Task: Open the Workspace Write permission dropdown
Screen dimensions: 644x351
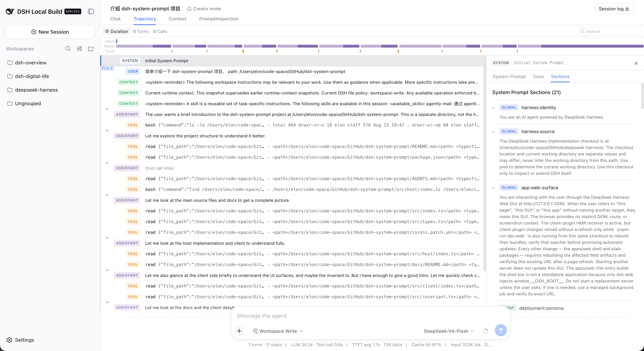Action: point(278,331)
